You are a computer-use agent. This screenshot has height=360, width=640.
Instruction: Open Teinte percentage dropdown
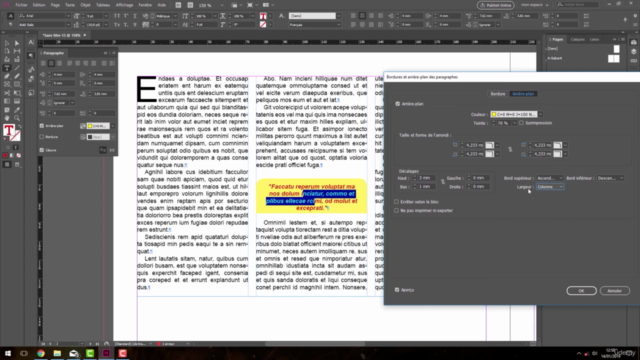[x=514, y=123]
